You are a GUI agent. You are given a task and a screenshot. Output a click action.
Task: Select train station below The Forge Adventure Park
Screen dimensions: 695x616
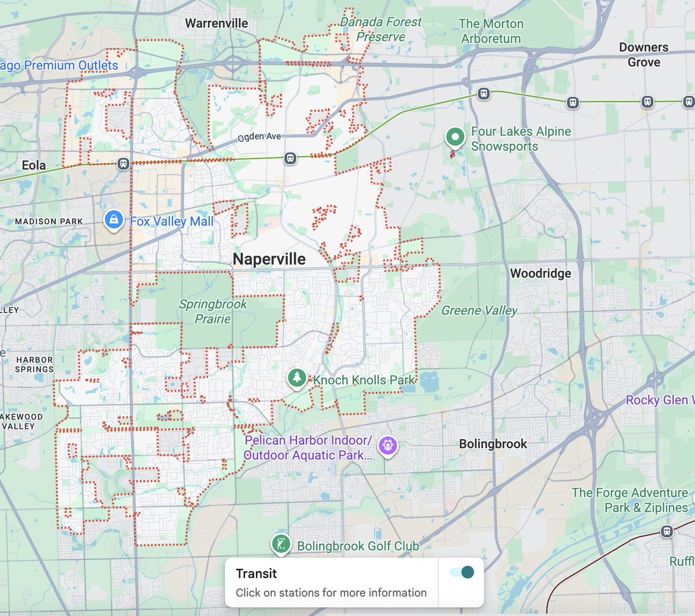667,531
